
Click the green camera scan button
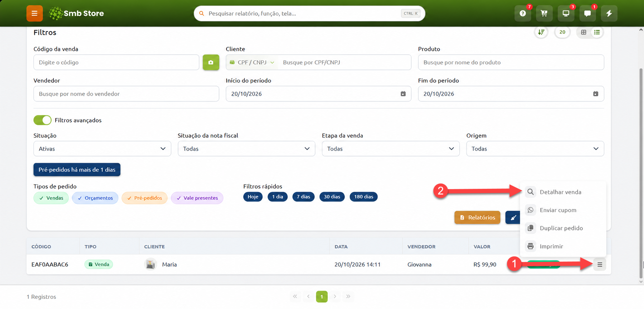(x=211, y=62)
